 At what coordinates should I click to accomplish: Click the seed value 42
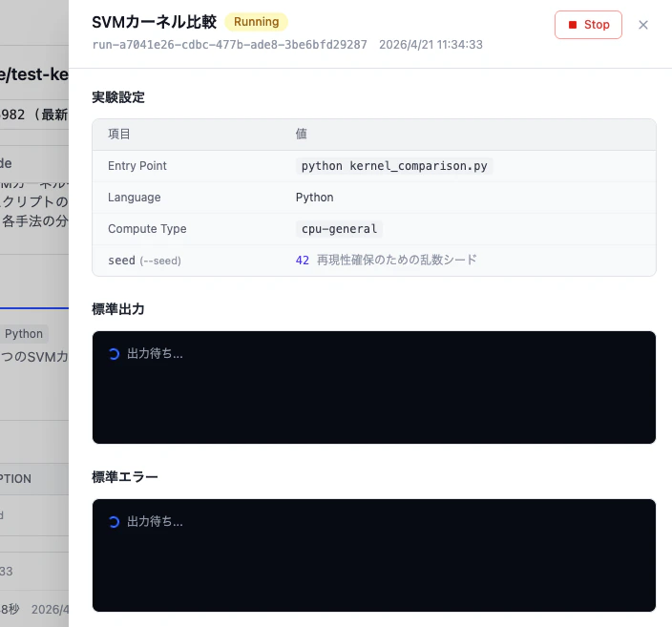pos(303,261)
